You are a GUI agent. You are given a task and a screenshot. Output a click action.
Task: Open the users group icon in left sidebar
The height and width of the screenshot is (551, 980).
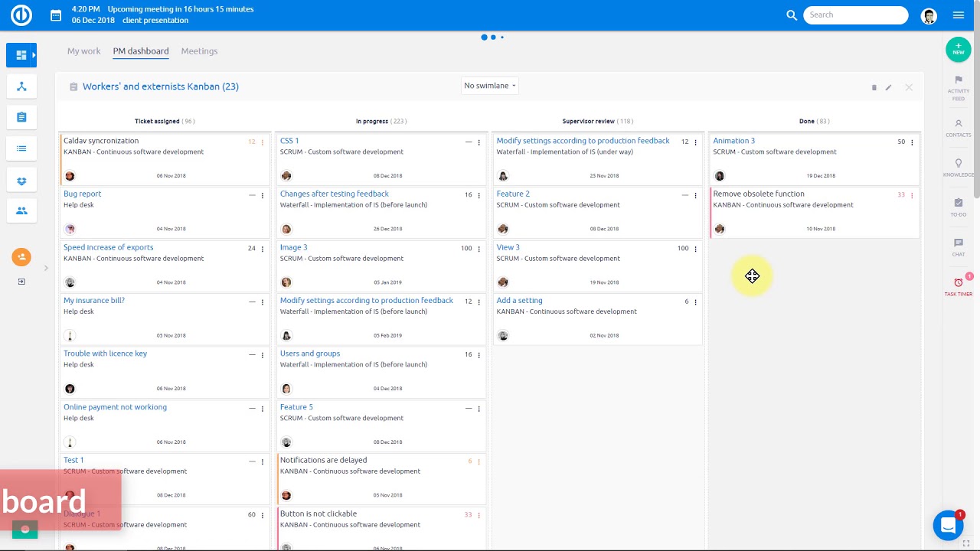tap(21, 210)
